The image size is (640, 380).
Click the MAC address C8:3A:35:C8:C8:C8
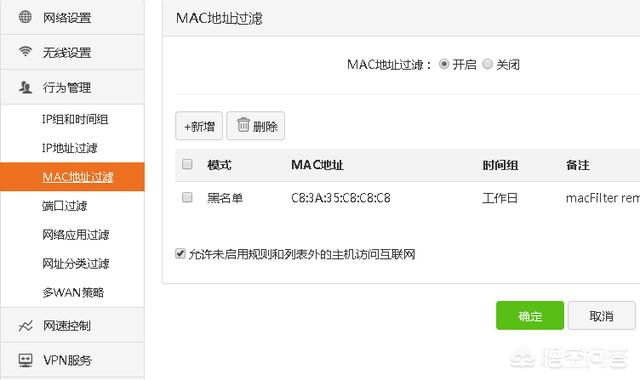click(x=341, y=198)
